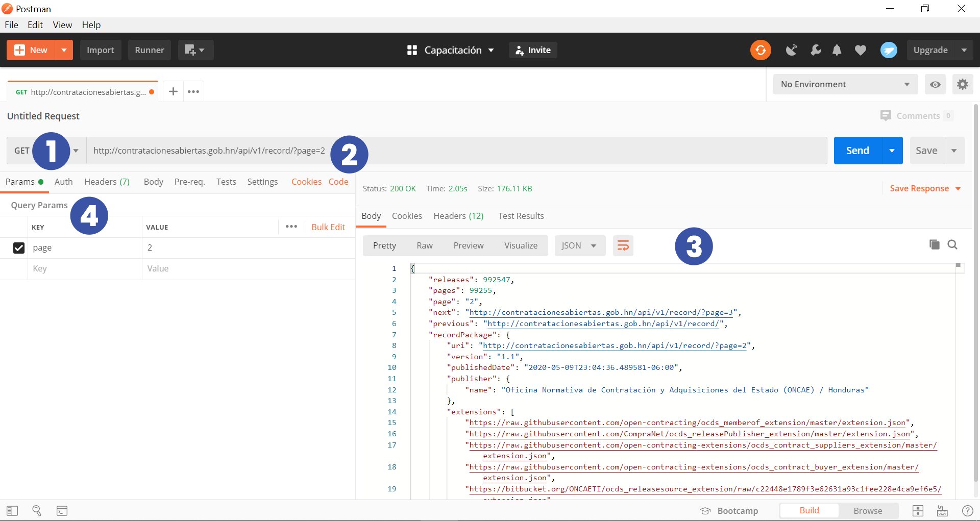980x521 pixels.
Task: Click Bulk Edit for params
Action: [328, 227]
